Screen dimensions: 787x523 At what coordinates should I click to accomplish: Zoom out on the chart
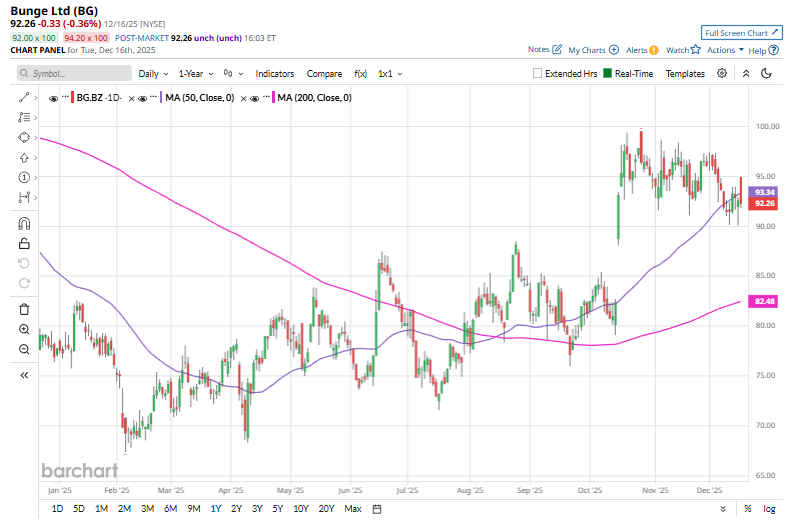(x=24, y=349)
